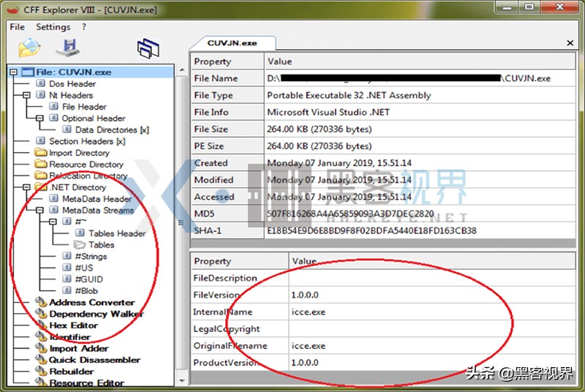The image size is (585, 392).
Task: Collapse the #~ stream tree branch
Action: tap(53, 222)
